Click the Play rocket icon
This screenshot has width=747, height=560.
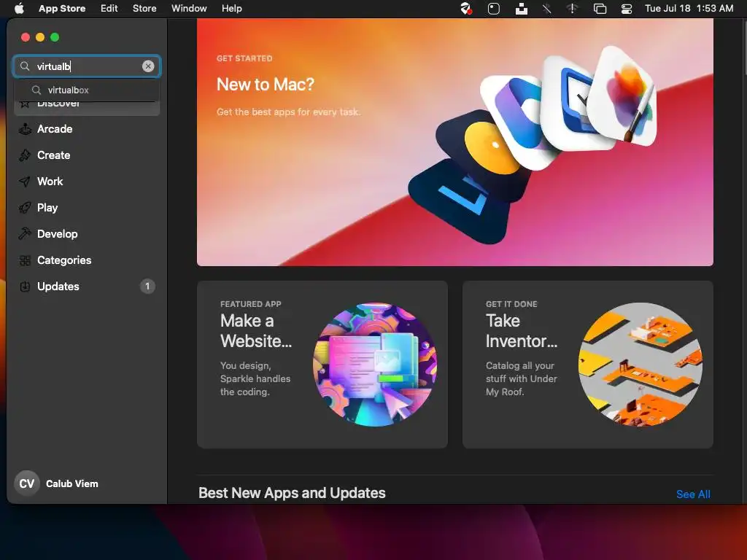tap(25, 208)
